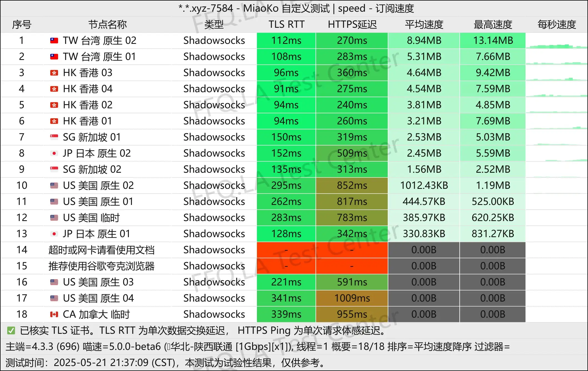This screenshot has height=371, width=588.
Task: Click the 1009ms HTTPS delay cell
Action: click(x=352, y=298)
